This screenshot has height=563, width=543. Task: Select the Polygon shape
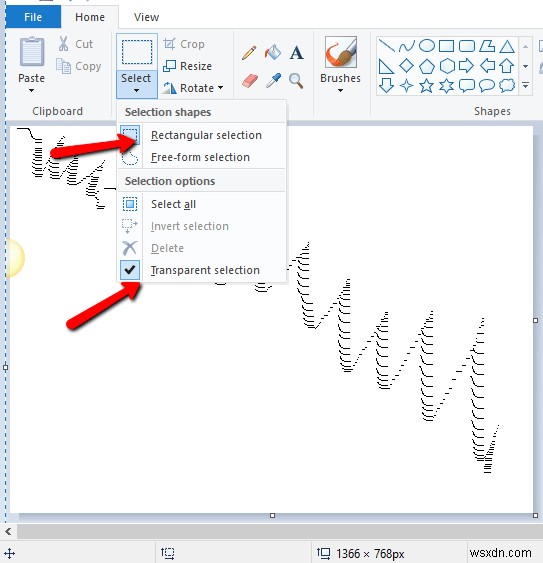[487, 46]
